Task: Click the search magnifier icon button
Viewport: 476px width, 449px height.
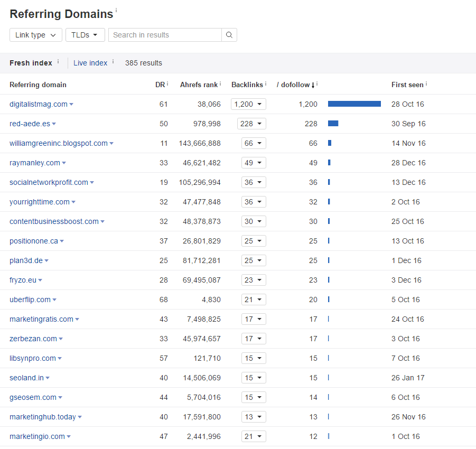Action: (x=229, y=35)
